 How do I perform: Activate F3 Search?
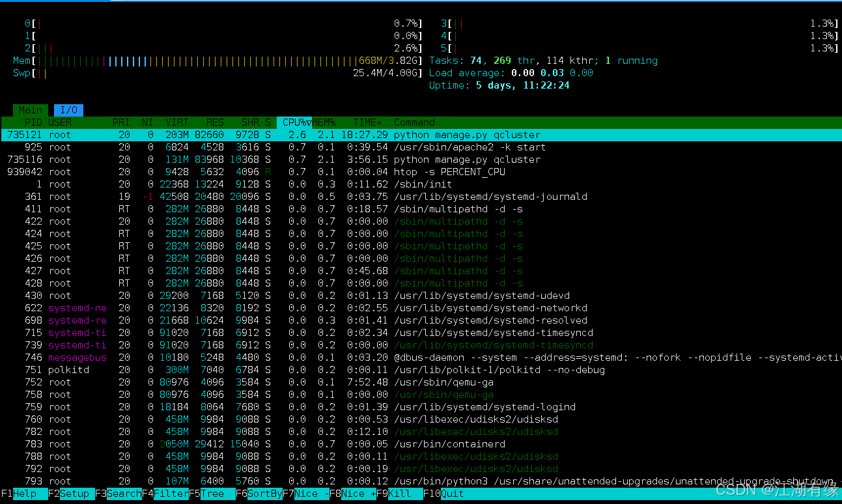tap(119, 494)
